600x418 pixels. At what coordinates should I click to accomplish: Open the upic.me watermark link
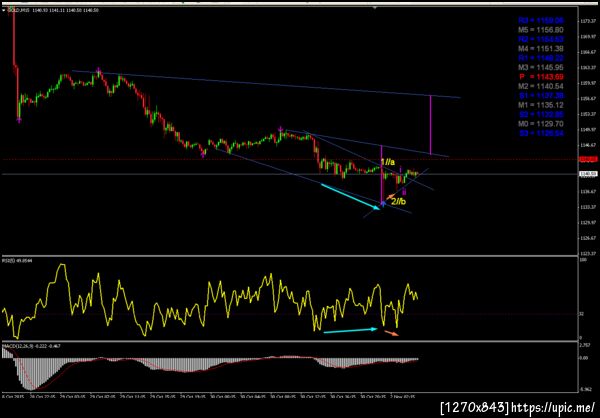click(x=553, y=407)
